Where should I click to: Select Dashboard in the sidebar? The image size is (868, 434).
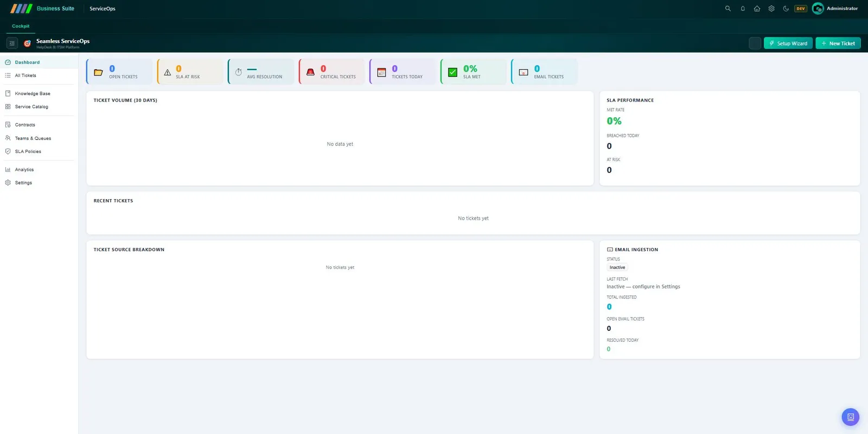pyautogui.click(x=39, y=62)
